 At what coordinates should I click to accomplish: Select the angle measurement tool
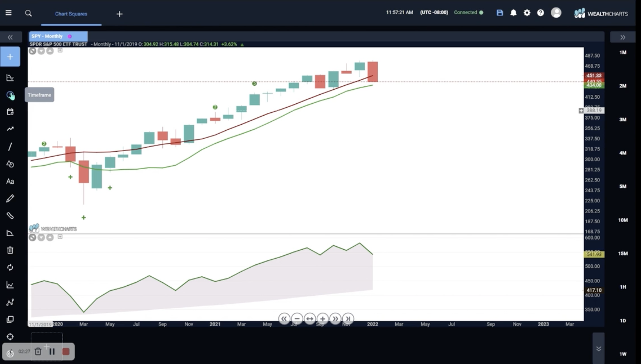(x=10, y=233)
